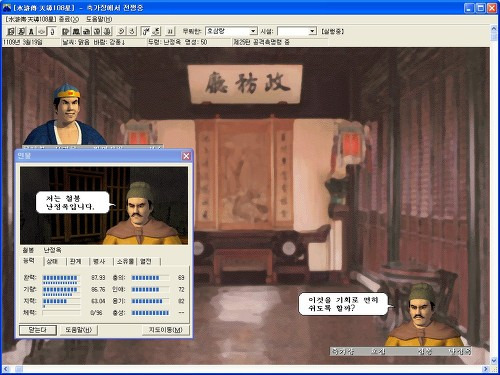Click the 충성 stat bar
Image resolution: width=500 pixels, height=375 pixels.
point(150,313)
